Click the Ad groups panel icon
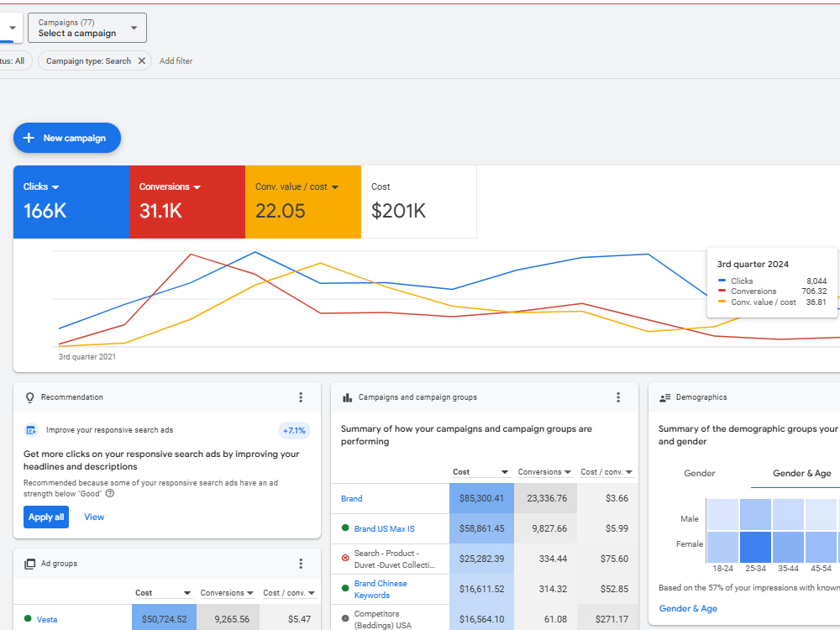 point(30,564)
